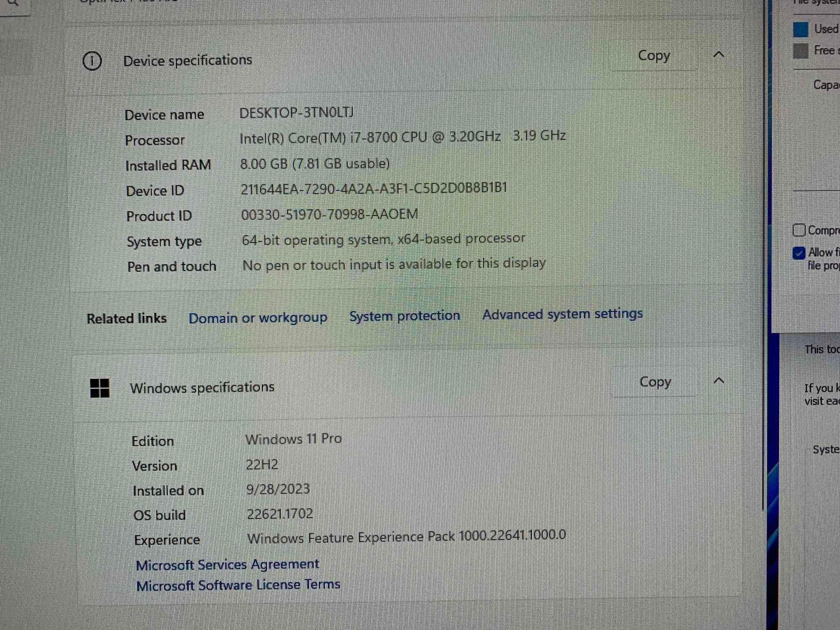
Task: Click the Used space blue swatch
Action: point(801,30)
